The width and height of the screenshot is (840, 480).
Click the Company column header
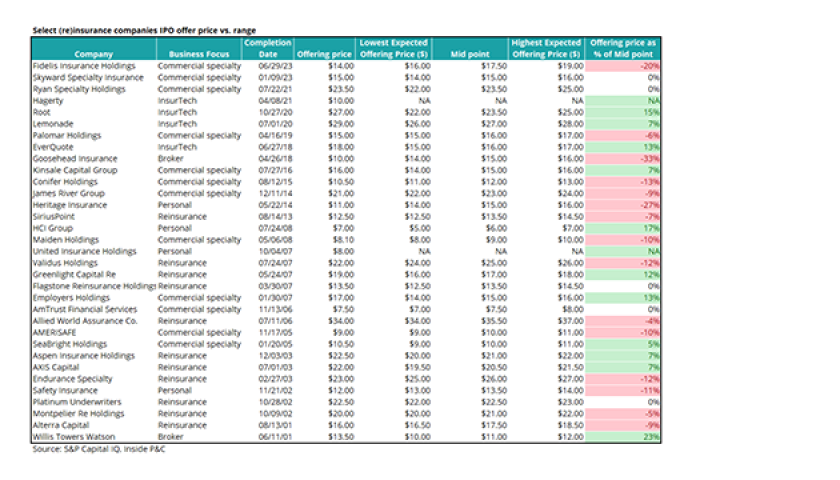[x=92, y=54]
